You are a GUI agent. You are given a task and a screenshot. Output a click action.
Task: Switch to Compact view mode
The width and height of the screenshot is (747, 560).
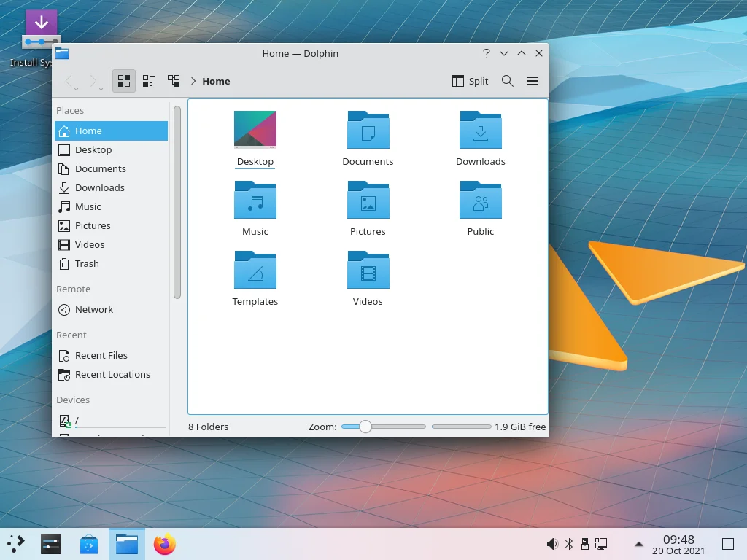[149, 81]
